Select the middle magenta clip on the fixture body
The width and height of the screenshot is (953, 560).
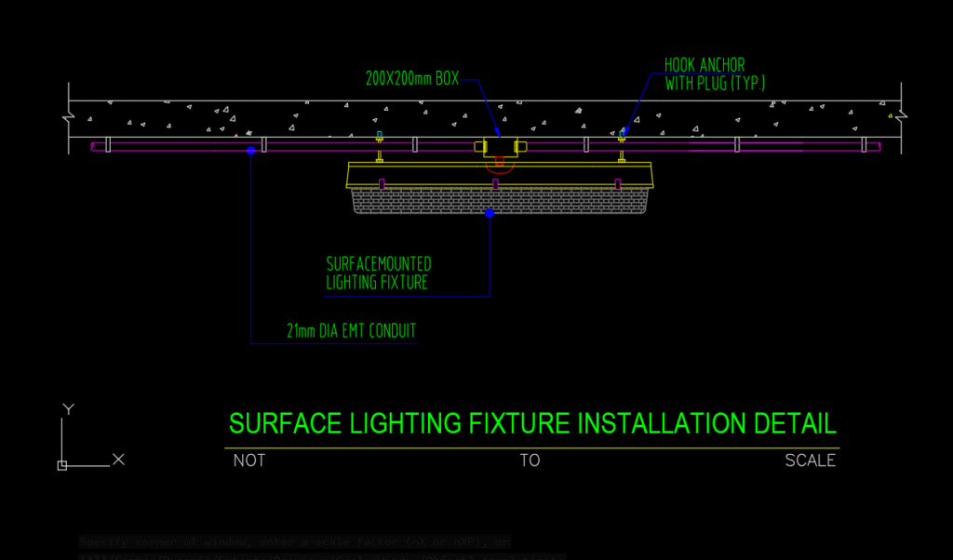[x=495, y=184]
